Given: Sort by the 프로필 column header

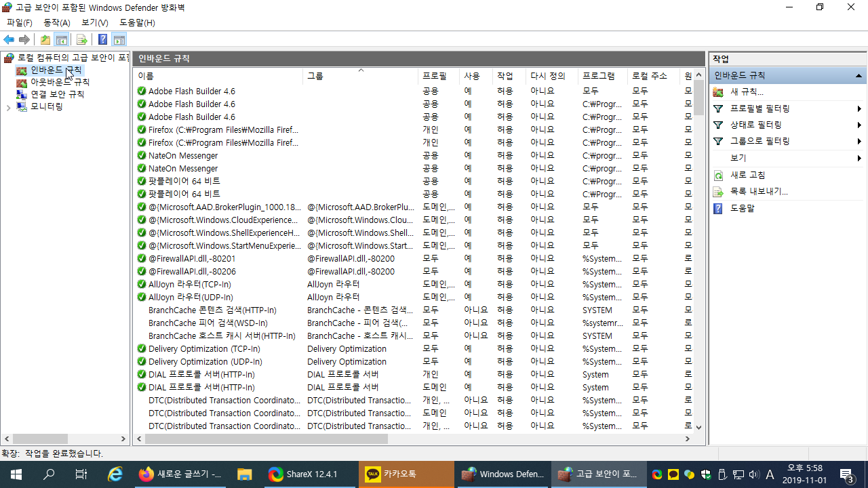Looking at the screenshot, I should point(438,76).
